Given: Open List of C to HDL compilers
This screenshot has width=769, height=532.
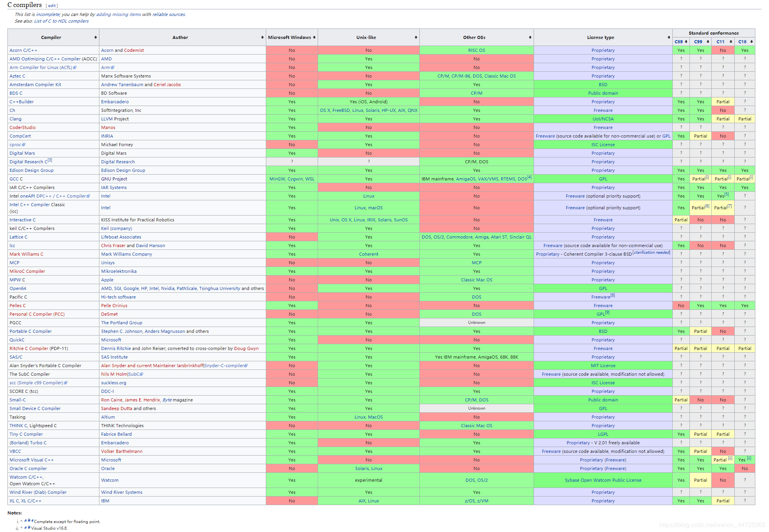Looking at the screenshot, I should pos(61,21).
